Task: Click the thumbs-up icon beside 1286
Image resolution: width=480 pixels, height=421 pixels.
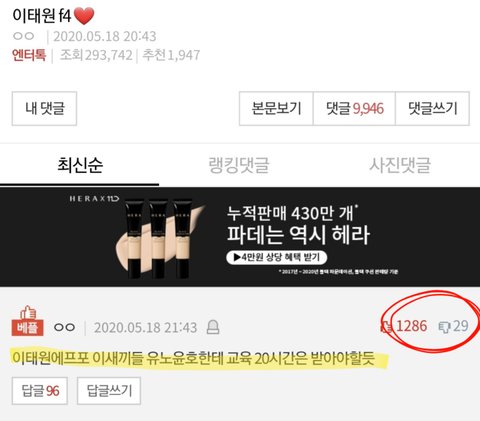Action: coord(386,326)
